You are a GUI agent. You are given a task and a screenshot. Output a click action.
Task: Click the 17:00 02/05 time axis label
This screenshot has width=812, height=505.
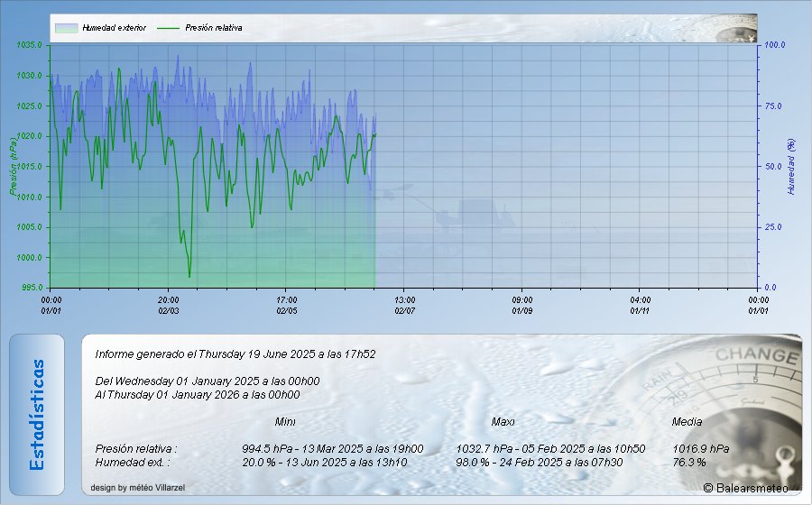click(286, 306)
